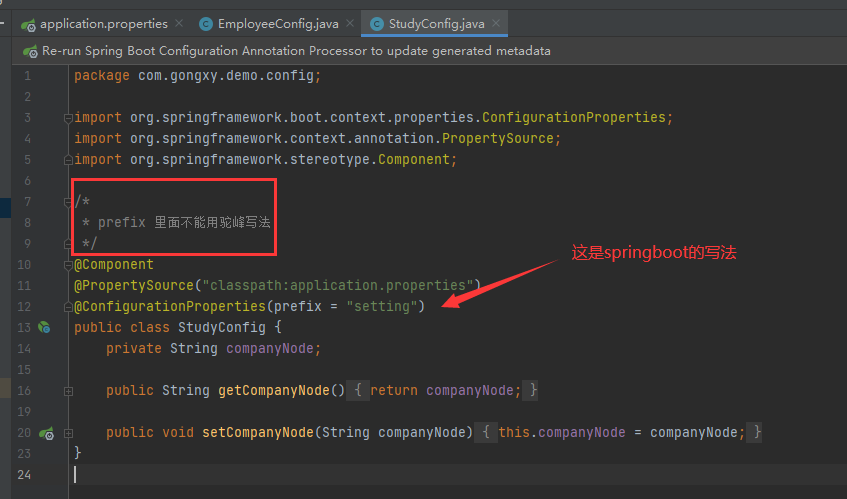Click the @PropertySource annotation
Image resolution: width=847 pixels, height=499 pixels.
[x=133, y=286]
